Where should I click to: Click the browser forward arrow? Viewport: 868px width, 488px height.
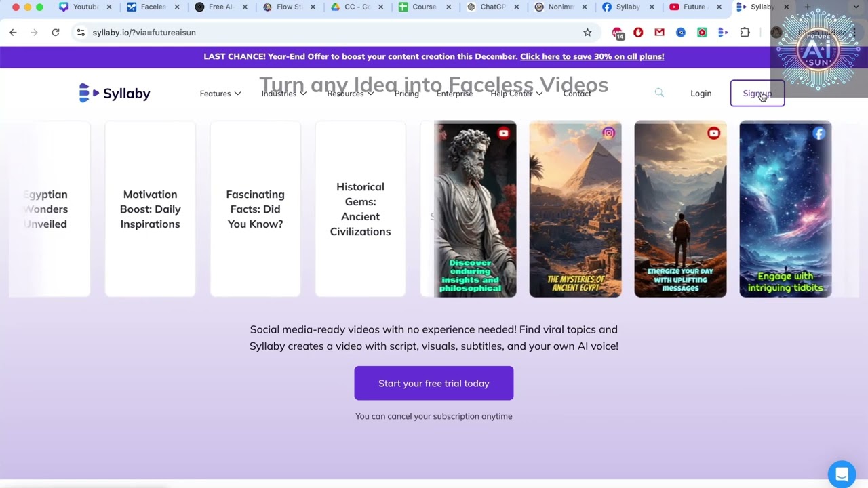tap(34, 32)
